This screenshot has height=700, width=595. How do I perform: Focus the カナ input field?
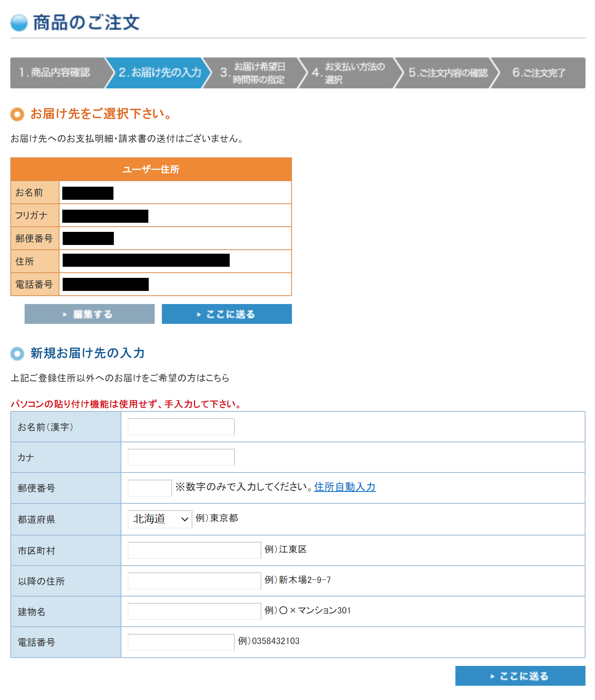point(181,457)
